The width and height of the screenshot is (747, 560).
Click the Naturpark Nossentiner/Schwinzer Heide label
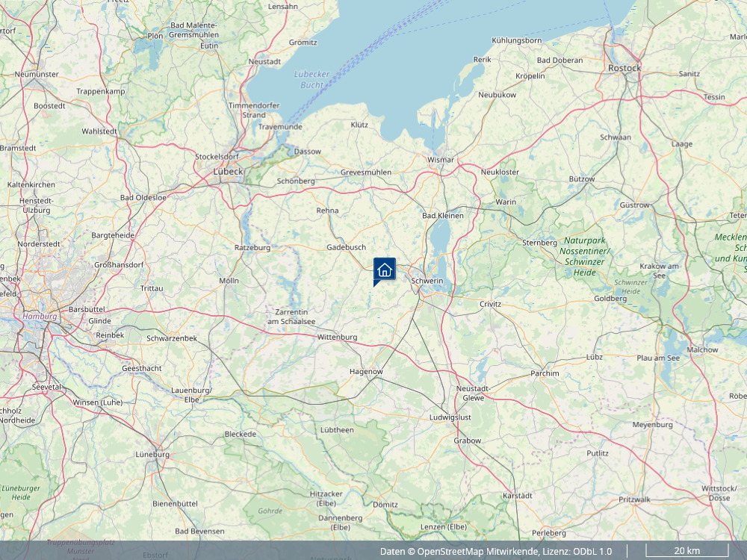pyautogui.click(x=585, y=257)
